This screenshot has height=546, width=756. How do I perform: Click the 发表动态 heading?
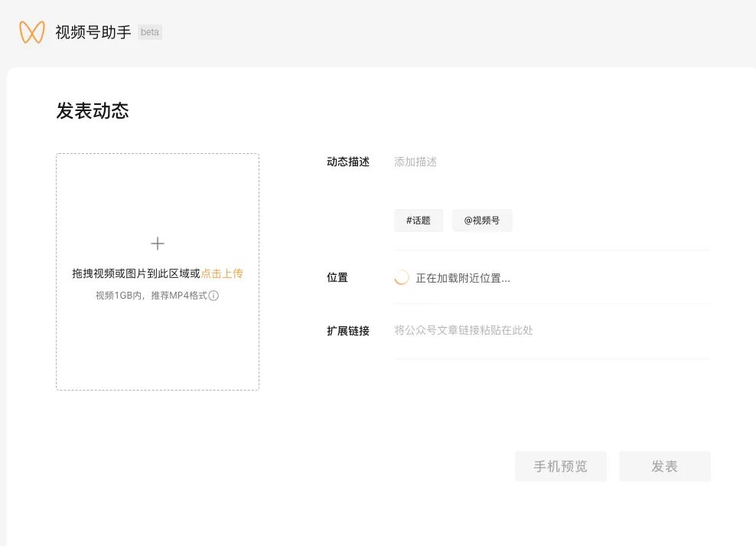click(93, 111)
